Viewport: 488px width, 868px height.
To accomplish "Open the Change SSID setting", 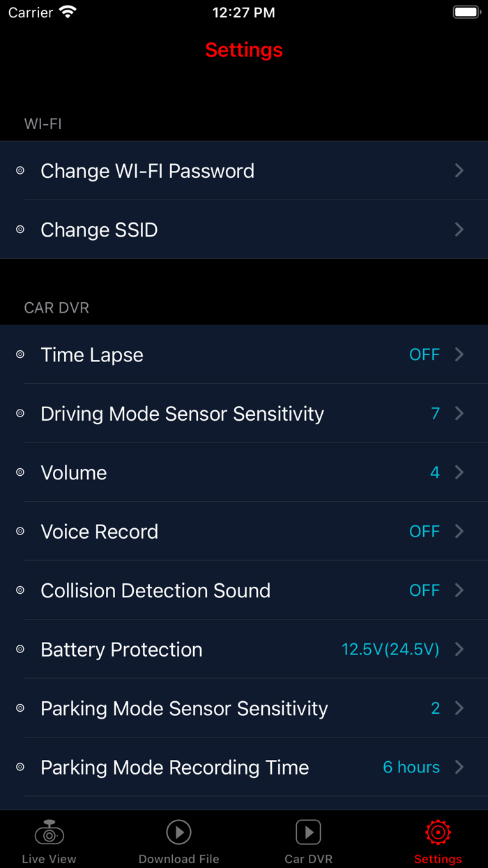I will [244, 230].
